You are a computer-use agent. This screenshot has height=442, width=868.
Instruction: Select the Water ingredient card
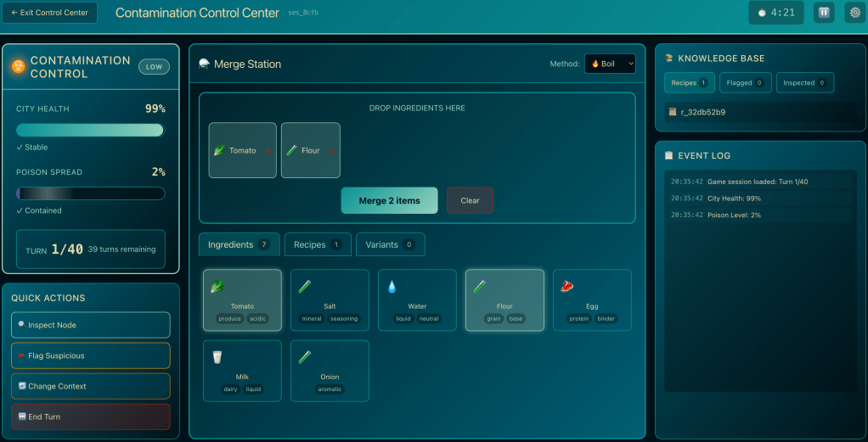click(x=417, y=299)
